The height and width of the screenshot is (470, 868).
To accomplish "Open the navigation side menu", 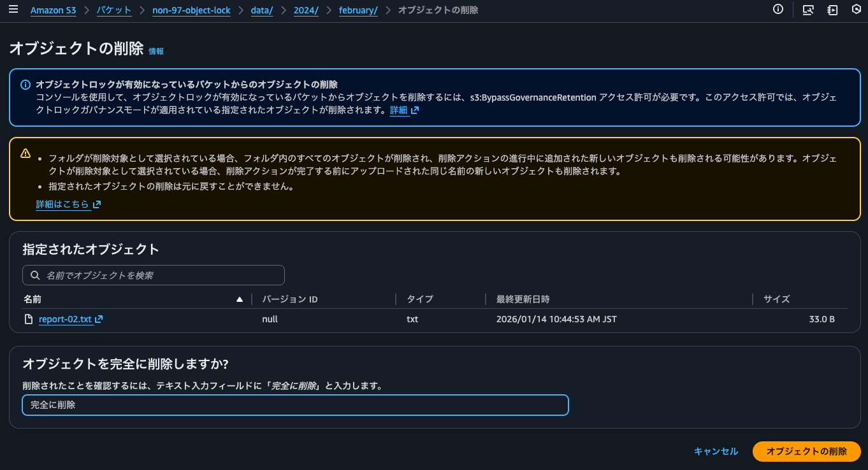I will pos(13,10).
